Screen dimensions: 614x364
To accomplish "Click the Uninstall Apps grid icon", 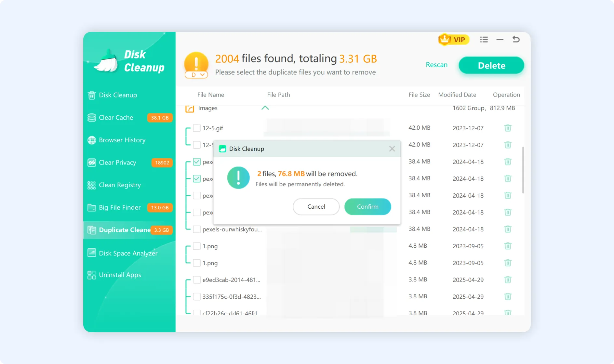I will [92, 275].
